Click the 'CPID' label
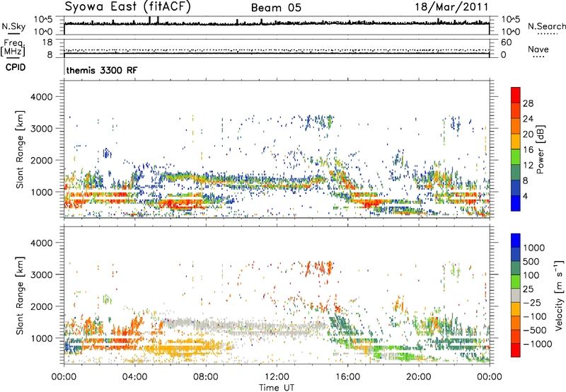The width and height of the screenshot is (566, 392). [16, 67]
